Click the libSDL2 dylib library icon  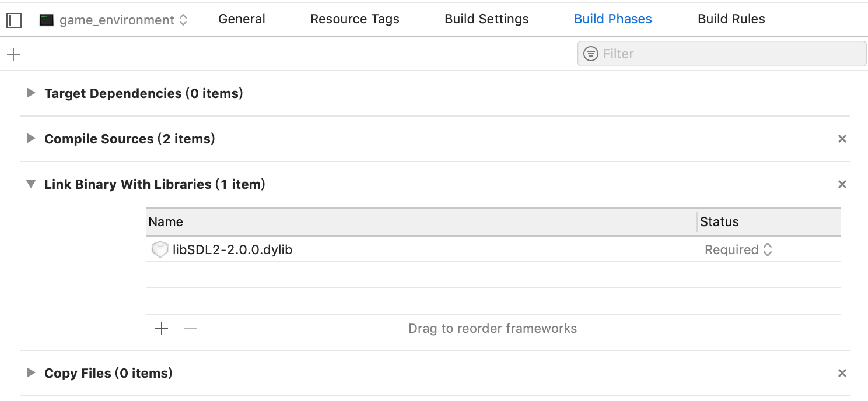point(159,250)
